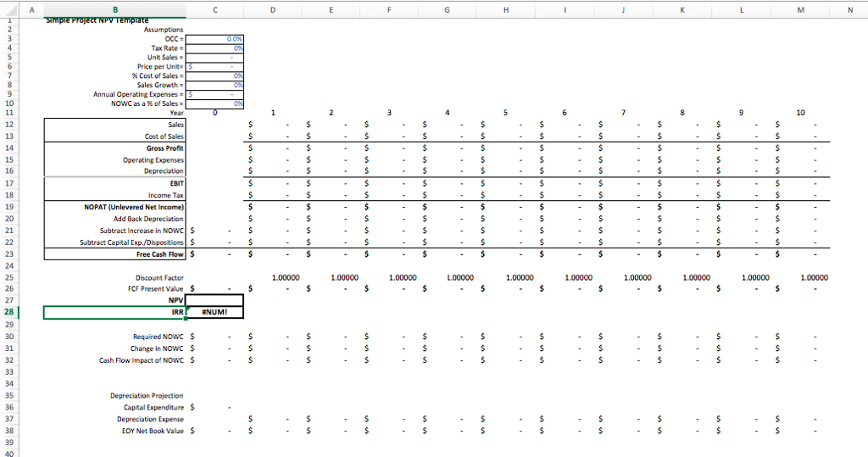Select row 23 header

[8, 254]
